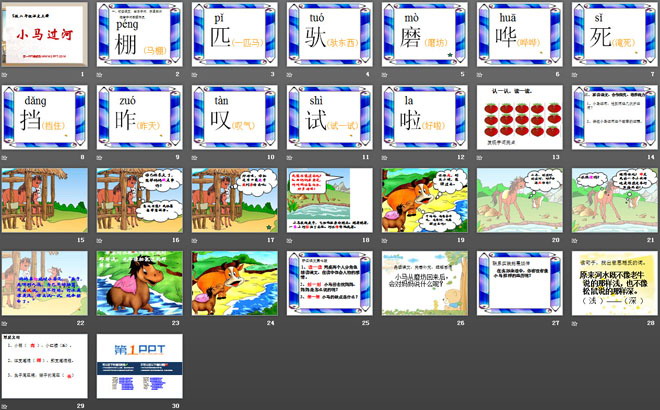Viewport: 660px width, 410px height.
Task: Click the animation star under slide 10
Action: coord(194,157)
